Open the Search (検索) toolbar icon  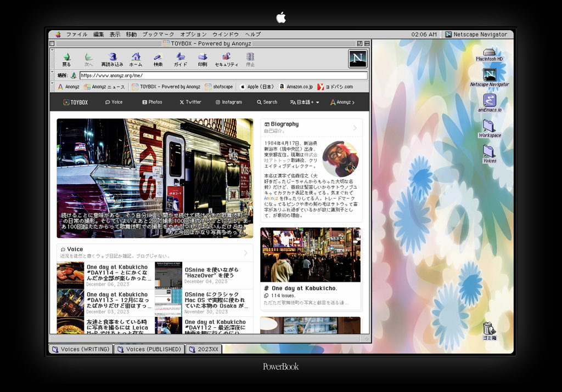click(x=158, y=59)
